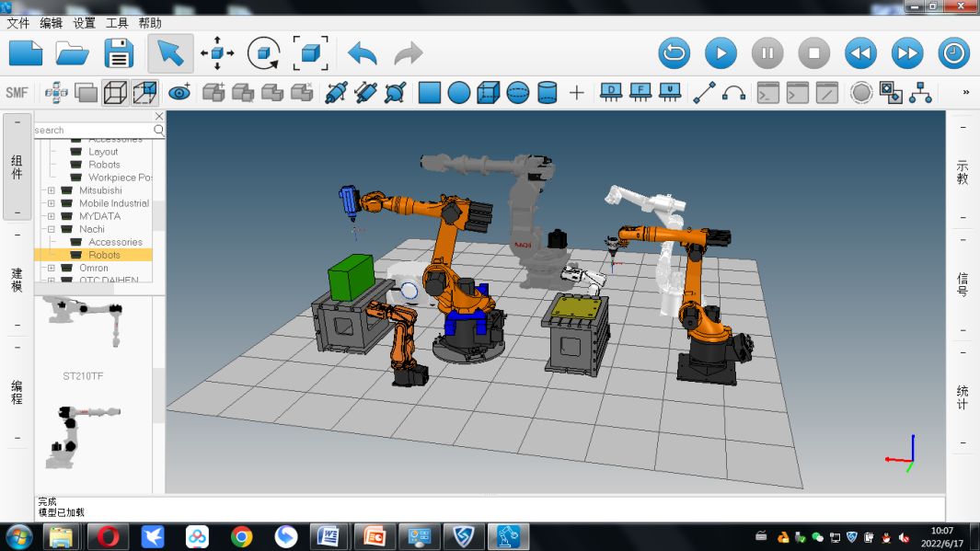
Task: Create a cylinder primitive from the toolbar
Action: 548,92
